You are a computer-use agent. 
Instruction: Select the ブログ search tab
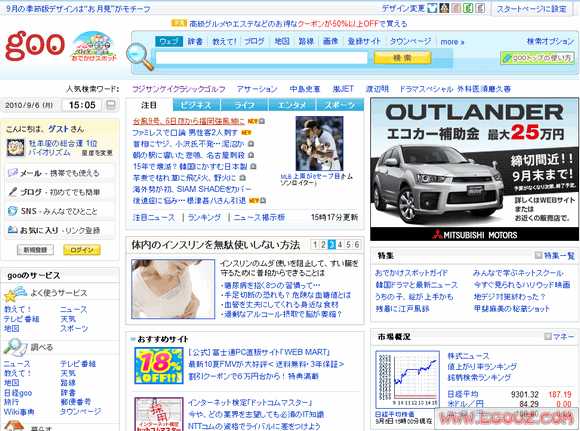254,41
